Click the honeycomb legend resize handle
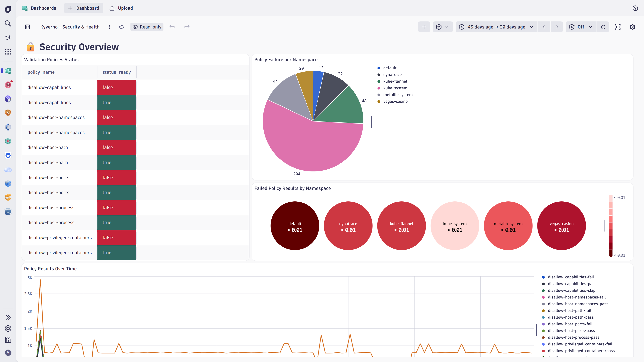The image size is (644, 362). (604, 226)
